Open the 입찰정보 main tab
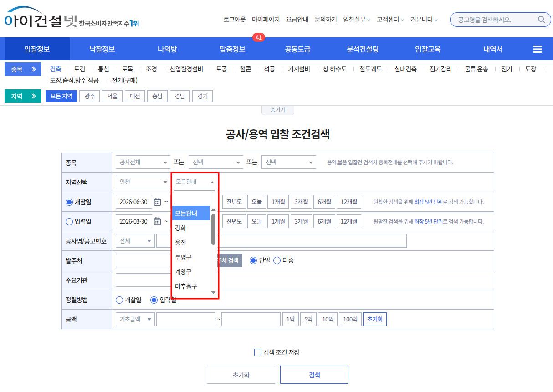This screenshot has height=392, width=553. click(37, 49)
